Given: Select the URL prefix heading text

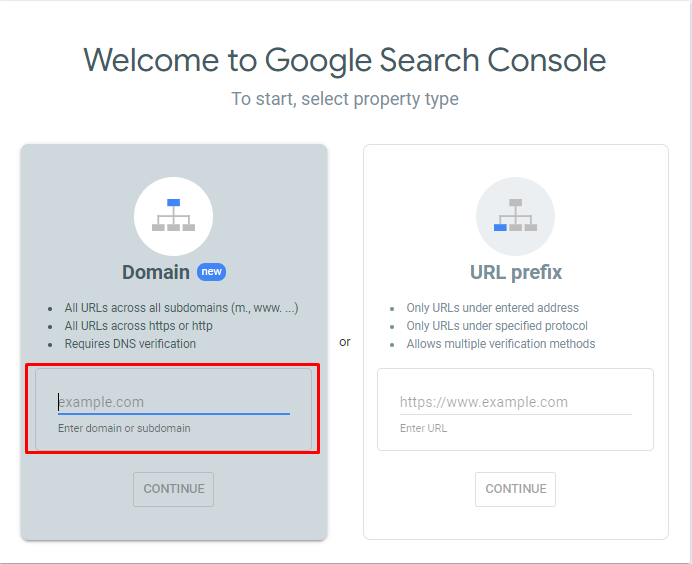Looking at the screenshot, I should click(516, 272).
